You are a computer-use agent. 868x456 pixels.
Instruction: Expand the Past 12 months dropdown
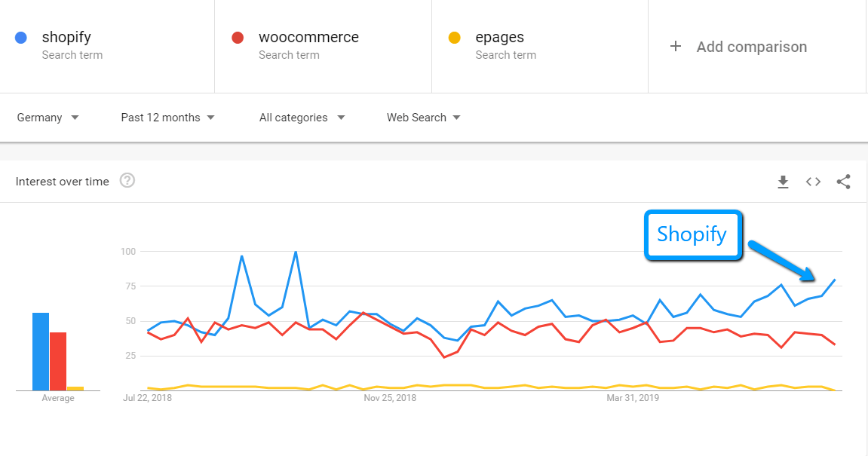[x=167, y=118]
